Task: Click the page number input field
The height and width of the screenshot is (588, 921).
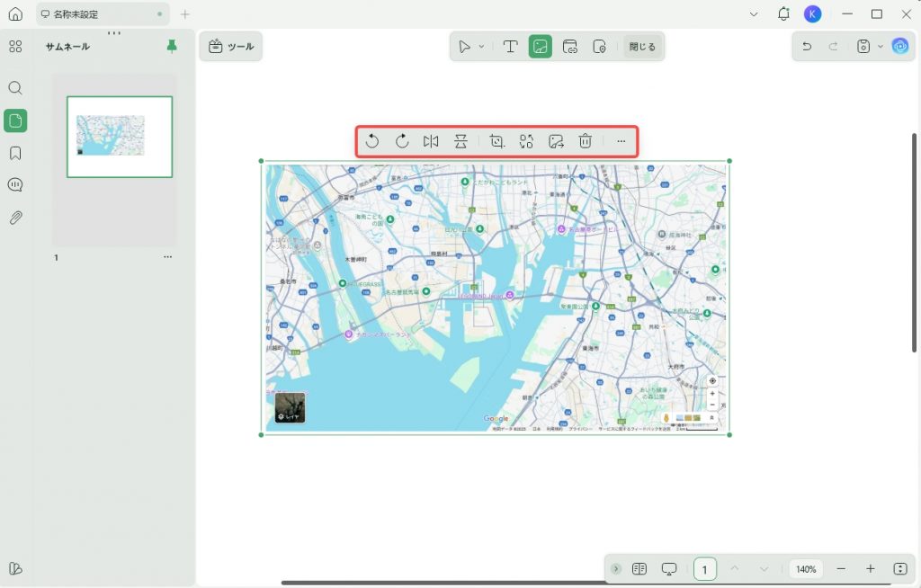Action: pos(705,569)
